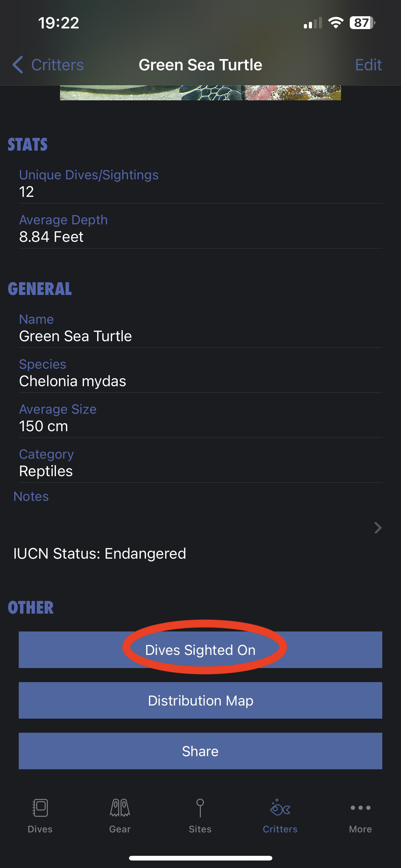Open the More ellipsis icon
Screen dimensions: 401x868
point(360,808)
